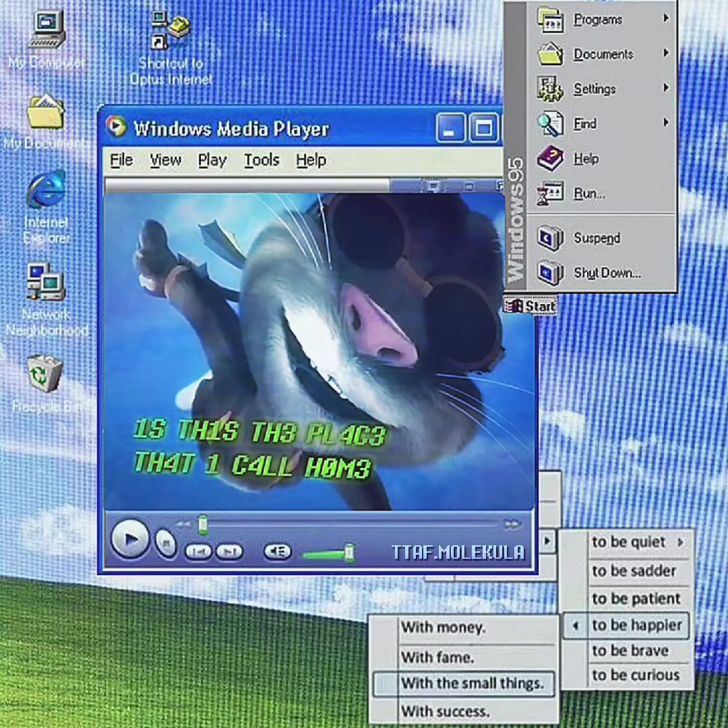The image size is (728, 728).
Task: Click the small arrow button left of submenu
Action: pyautogui.click(x=547, y=541)
